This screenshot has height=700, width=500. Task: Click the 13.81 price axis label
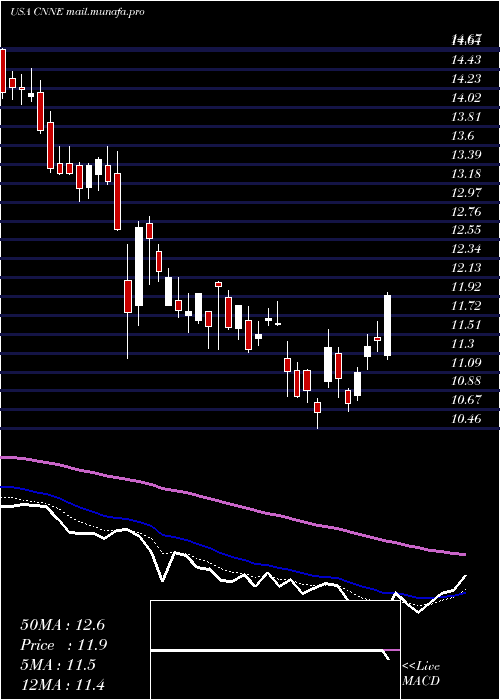point(466,117)
